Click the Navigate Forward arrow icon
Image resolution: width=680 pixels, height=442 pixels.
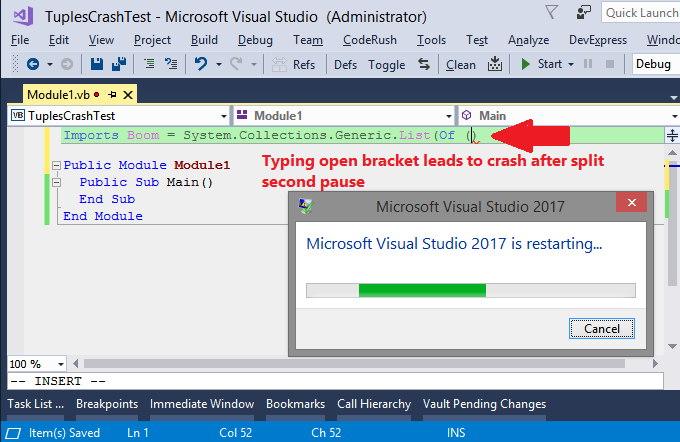pyautogui.click(x=67, y=64)
